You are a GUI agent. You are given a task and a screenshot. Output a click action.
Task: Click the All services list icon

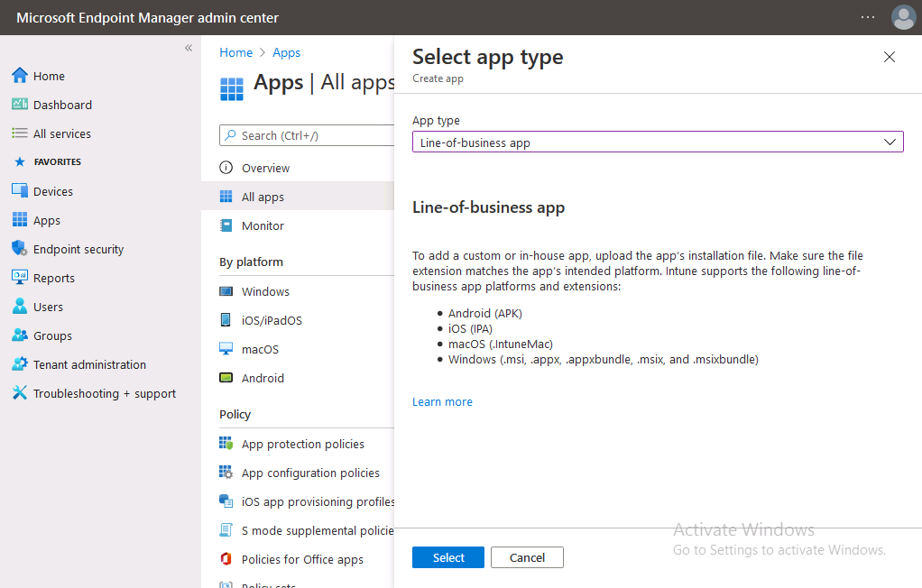pyautogui.click(x=20, y=133)
